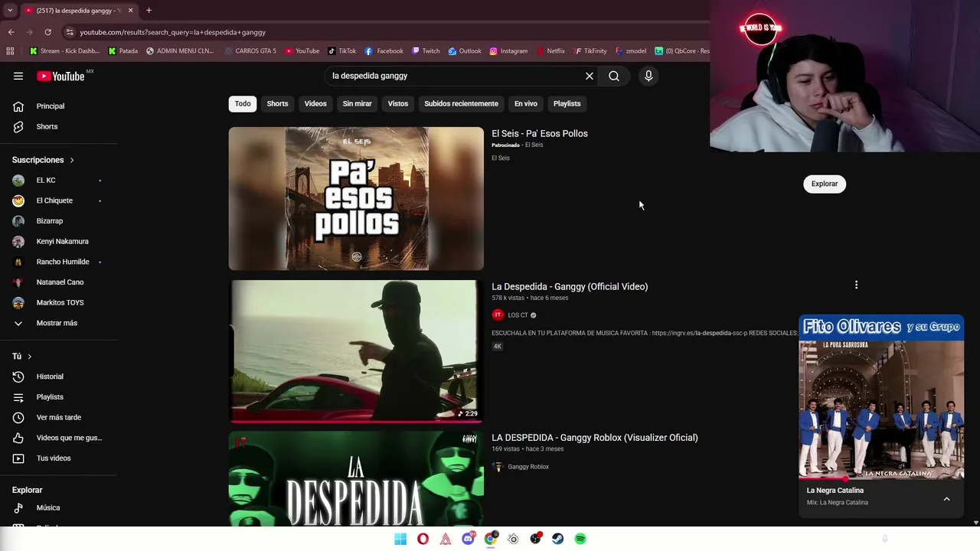980x551 pixels.
Task: Click the address bar URL
Action: (x=173, y=32)
